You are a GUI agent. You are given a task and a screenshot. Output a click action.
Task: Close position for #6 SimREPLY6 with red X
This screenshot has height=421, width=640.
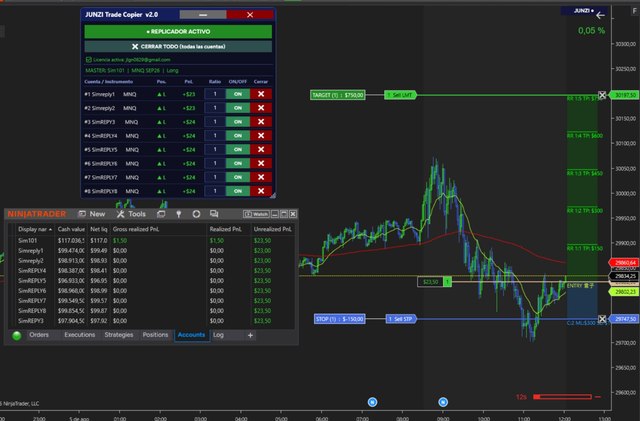click(261, 163)
